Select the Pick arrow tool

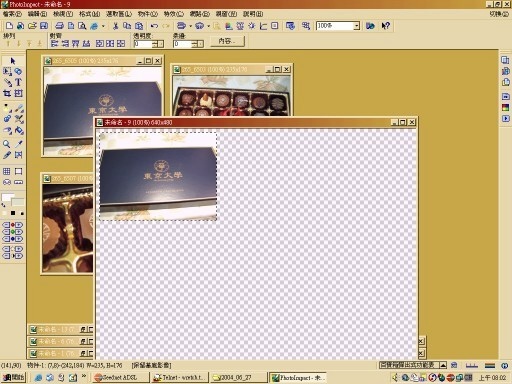pos(13,61)
